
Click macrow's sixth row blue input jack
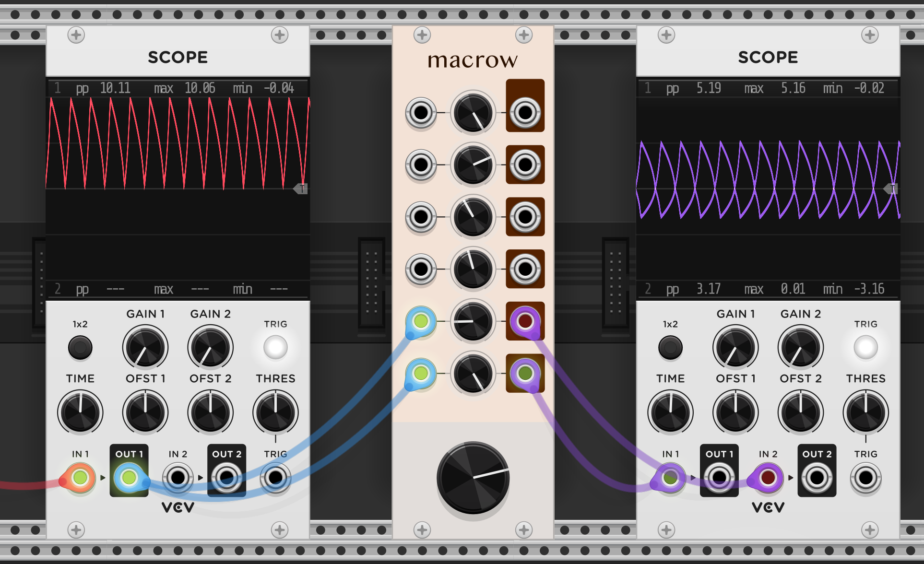pyautogui.click(x=421, y=373)
